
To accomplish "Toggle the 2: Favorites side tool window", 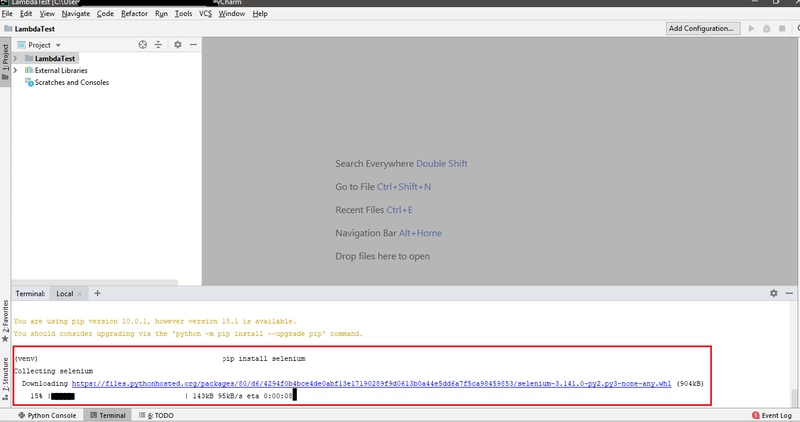I will (x=5, y=322).
